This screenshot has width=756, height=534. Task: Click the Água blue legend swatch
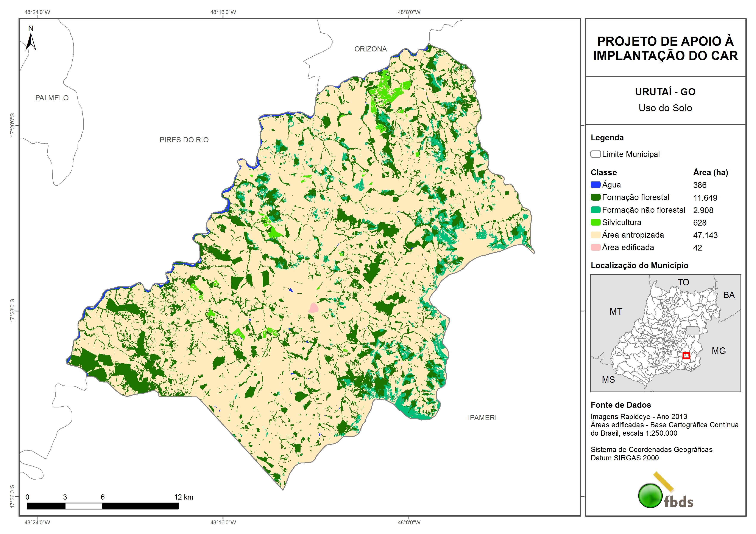[595, 185]
